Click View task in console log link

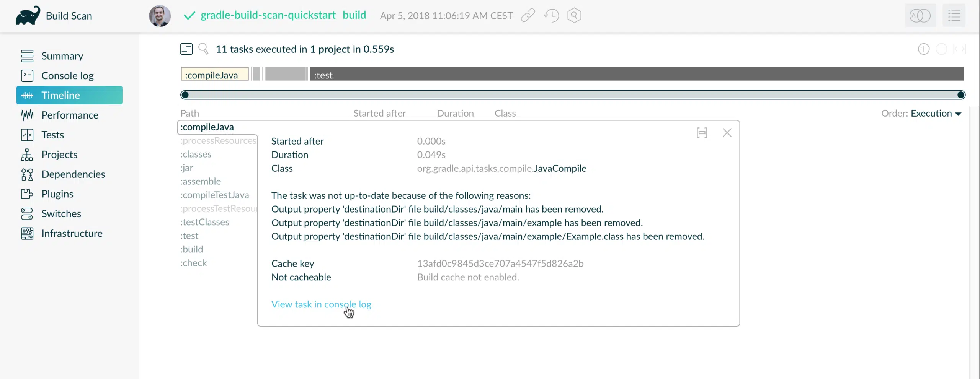click(321, 304)
